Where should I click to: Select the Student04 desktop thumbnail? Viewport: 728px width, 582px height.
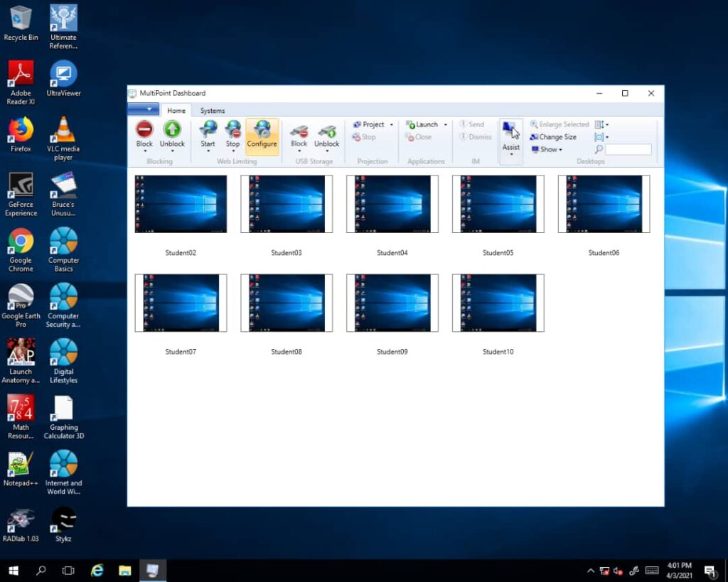[x=392, y=204]
